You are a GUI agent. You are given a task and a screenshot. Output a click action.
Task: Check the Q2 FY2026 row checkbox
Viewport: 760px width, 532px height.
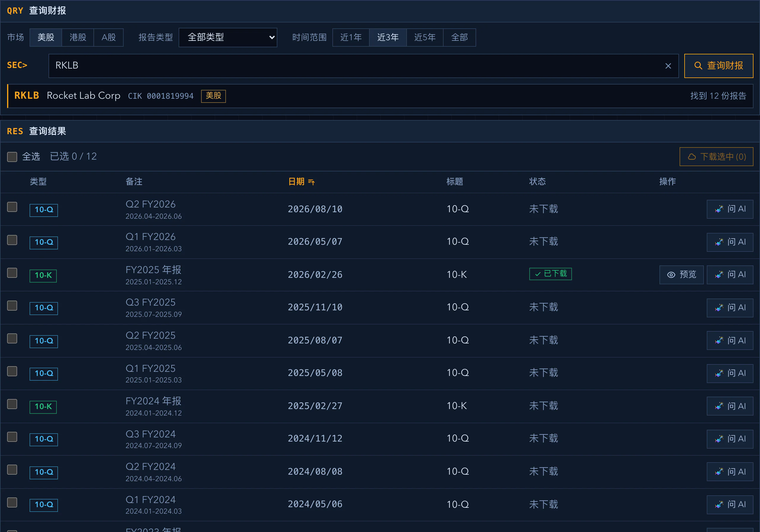pyautogui.click(x=12, y=207)
